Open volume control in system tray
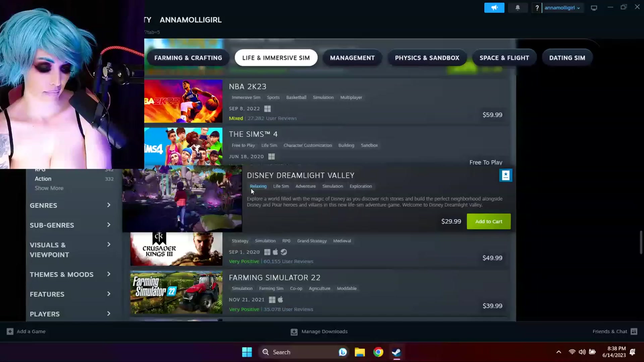This screenshot has height=362, width=644. tap(582, 352)
